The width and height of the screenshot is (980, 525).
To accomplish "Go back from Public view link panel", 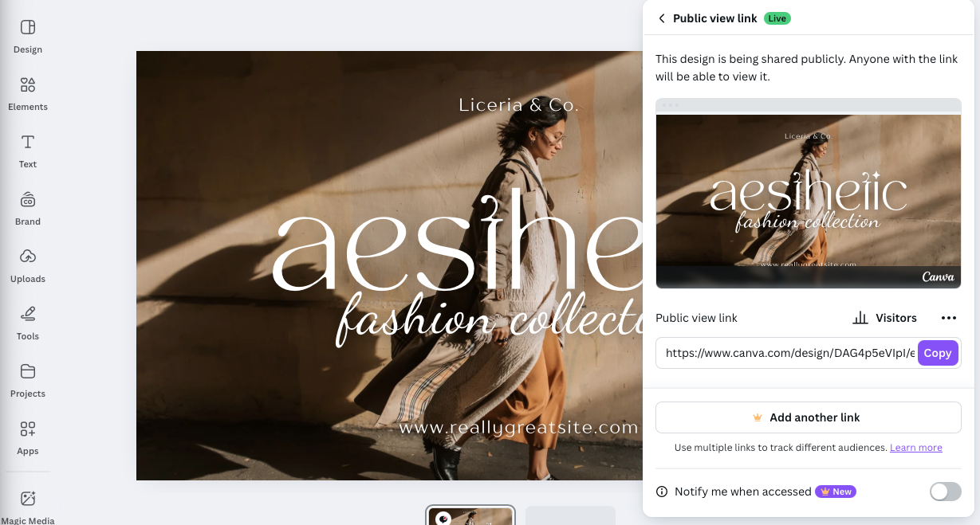I will coord(662,18).
